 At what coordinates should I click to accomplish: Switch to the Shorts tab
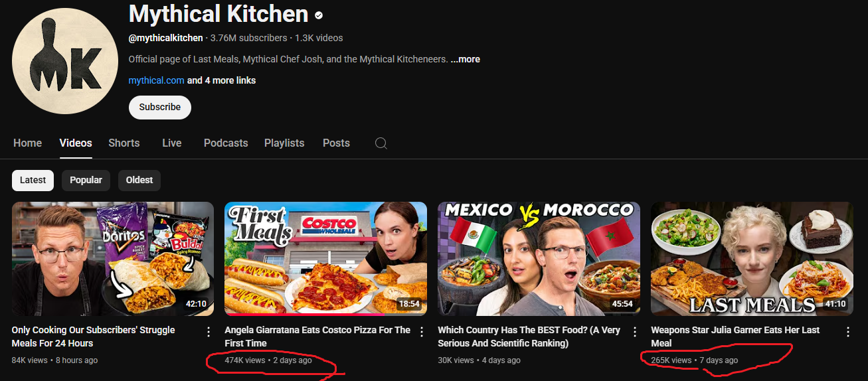[x=124, y=143]
